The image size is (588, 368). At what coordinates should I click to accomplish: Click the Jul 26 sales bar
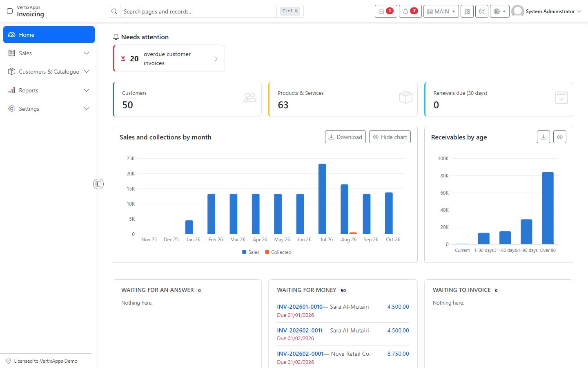click(x=322, y=199)
